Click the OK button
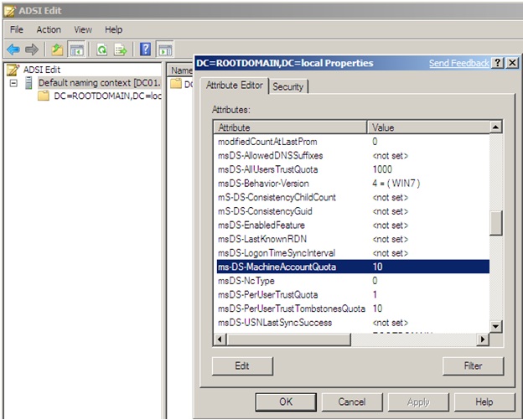Screen dimensions: 523x420 (286, 402)
